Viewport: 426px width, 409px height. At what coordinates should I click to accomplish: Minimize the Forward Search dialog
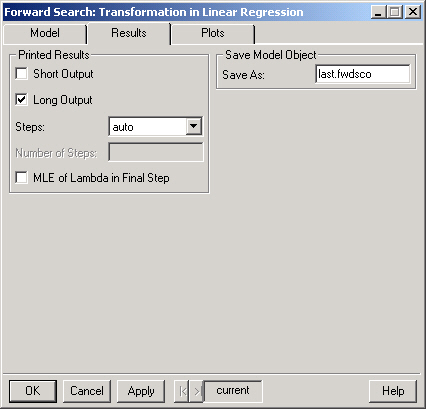pyautogui.click(x=378, y=12)
